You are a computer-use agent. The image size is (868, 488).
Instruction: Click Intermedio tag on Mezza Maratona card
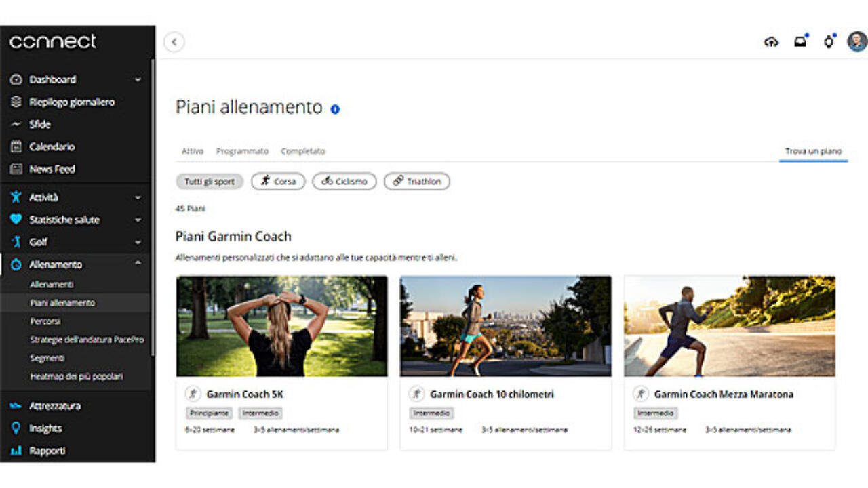point(656,413)
